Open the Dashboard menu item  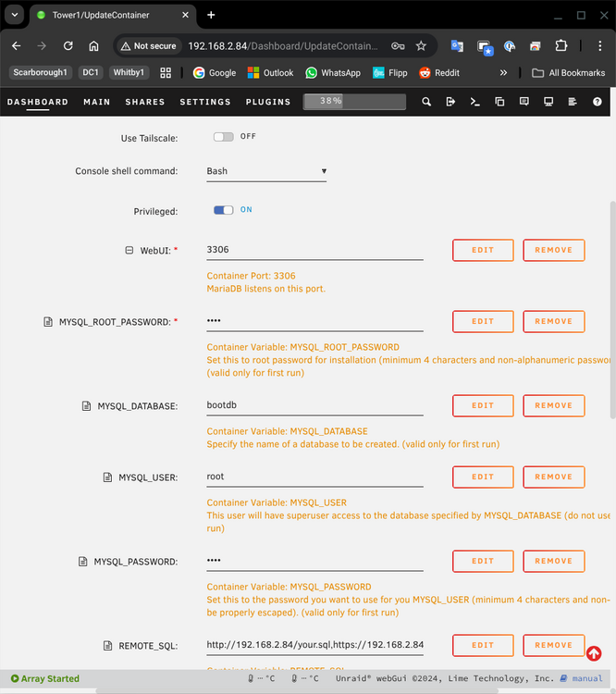[x=38, y=102]
